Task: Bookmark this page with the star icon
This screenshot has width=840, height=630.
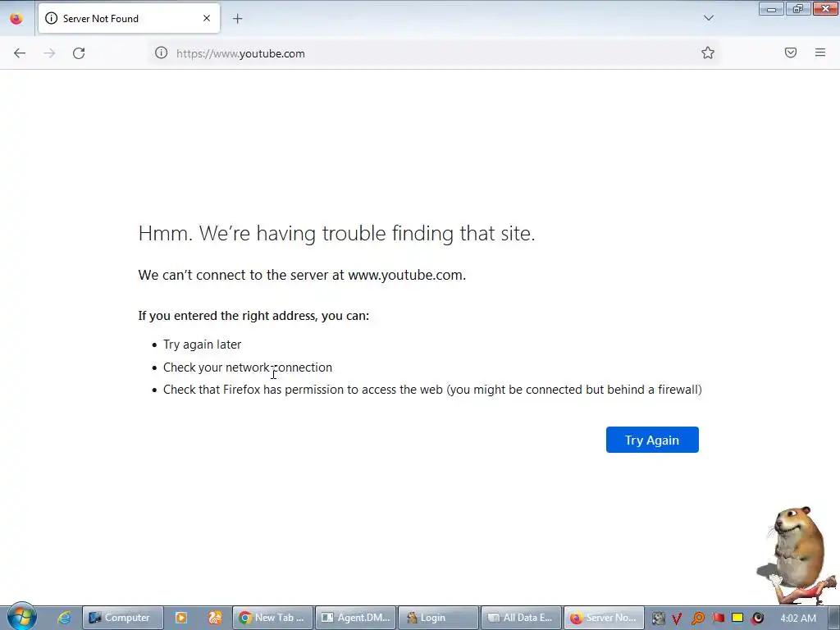Action: 708,52
